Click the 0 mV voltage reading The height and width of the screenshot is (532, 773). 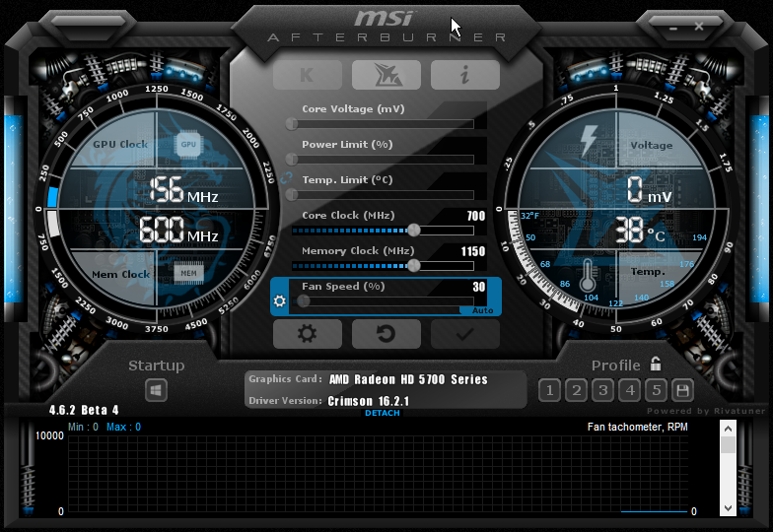[649, 191]
